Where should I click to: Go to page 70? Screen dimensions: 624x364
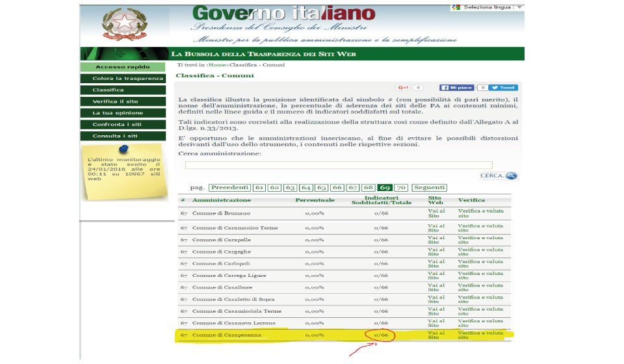pos(401,187)
